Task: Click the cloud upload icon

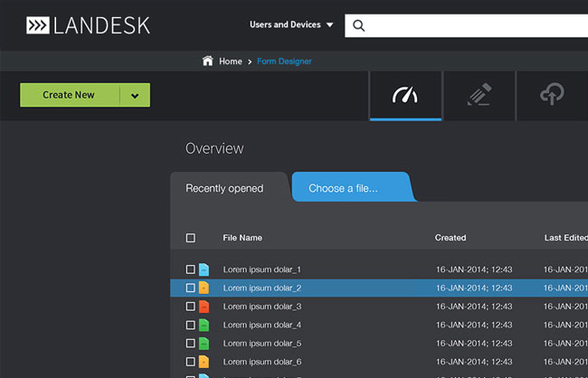Action: pyautogui.click(x=551, y=95)
